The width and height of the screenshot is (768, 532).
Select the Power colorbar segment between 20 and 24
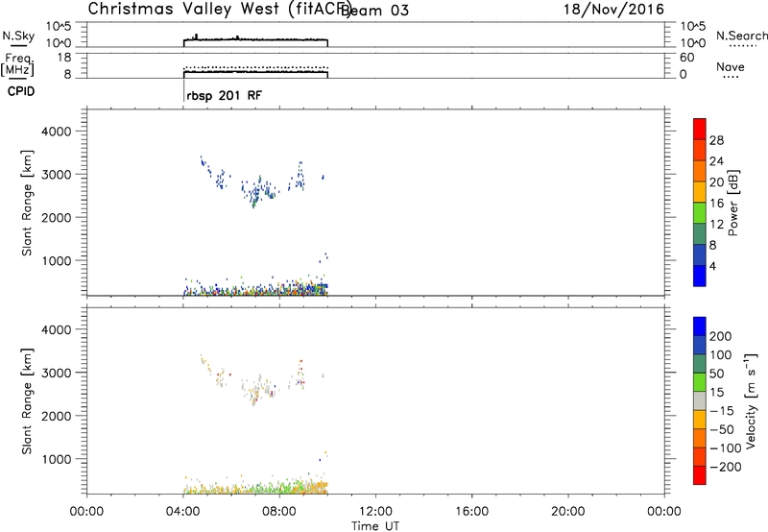(700, 171)
